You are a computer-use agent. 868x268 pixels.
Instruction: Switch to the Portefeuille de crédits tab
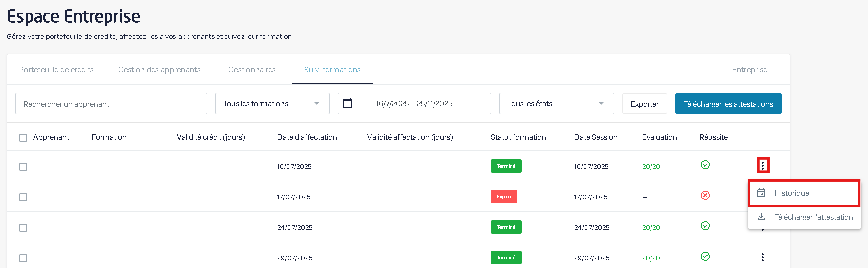pos(56,70)
